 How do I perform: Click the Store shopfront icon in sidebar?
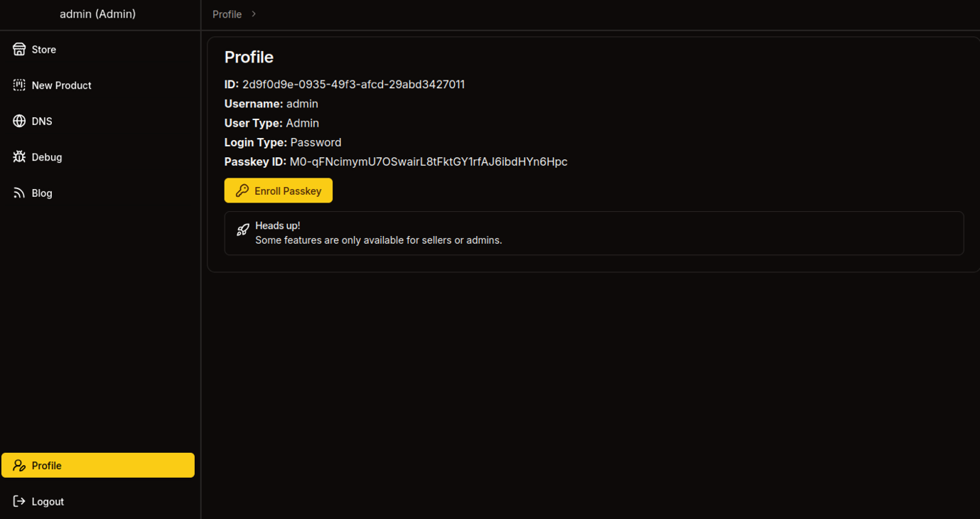pyautogui.click(x=19, y=50)
